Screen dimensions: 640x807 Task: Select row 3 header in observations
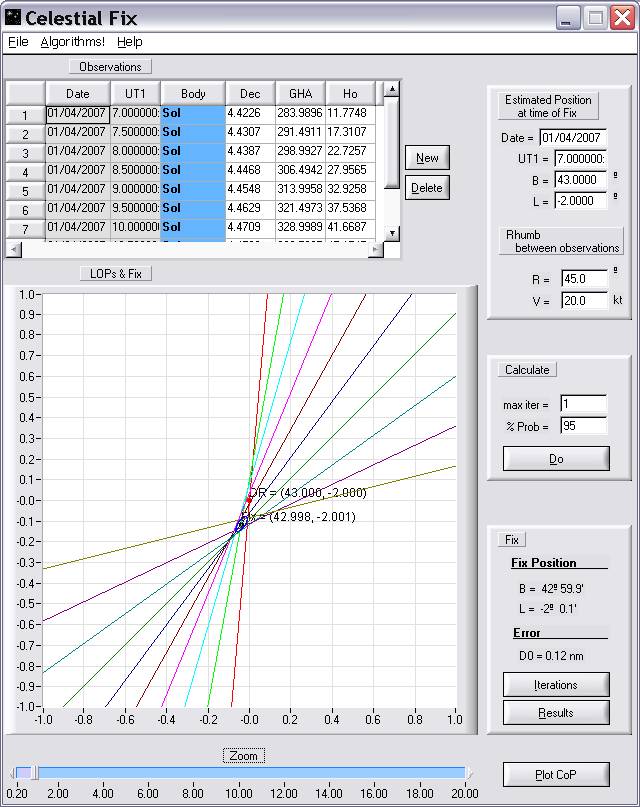point(25,152)
